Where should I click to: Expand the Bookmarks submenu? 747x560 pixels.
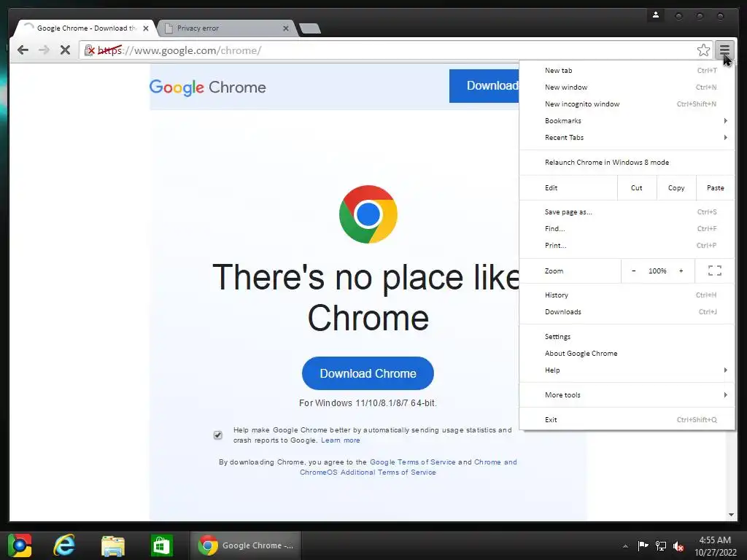627,121
